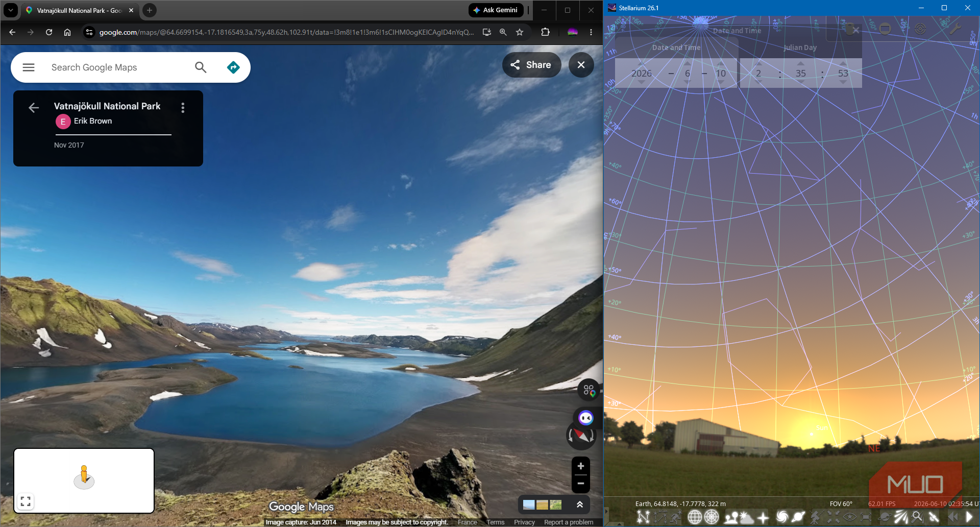Decrement the year 2026 spinner
980x527 pixels.
(x=641, y=82)
